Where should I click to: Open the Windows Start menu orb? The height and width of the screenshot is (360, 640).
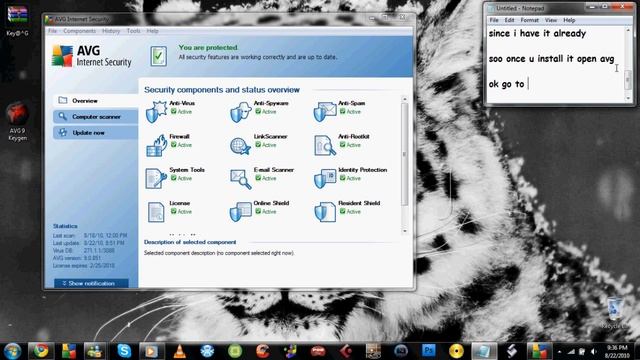[x=12, y=351]
